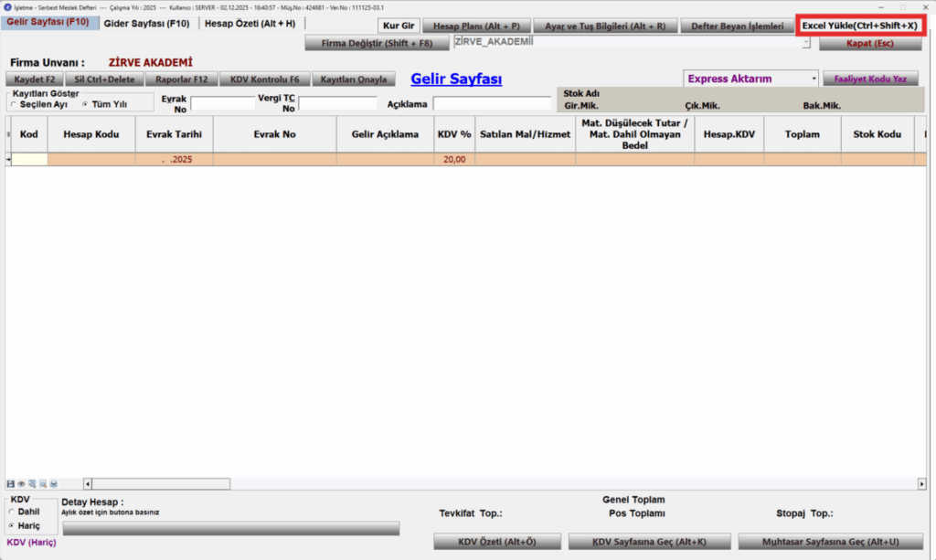Click the KDV % cell '20,00'
This screenshot has height=560, width=936.
[x=454, y=159]
